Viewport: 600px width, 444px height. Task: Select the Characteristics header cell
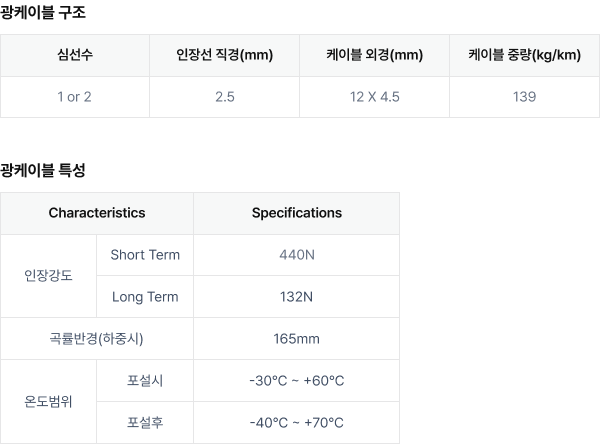coord(97,213)
